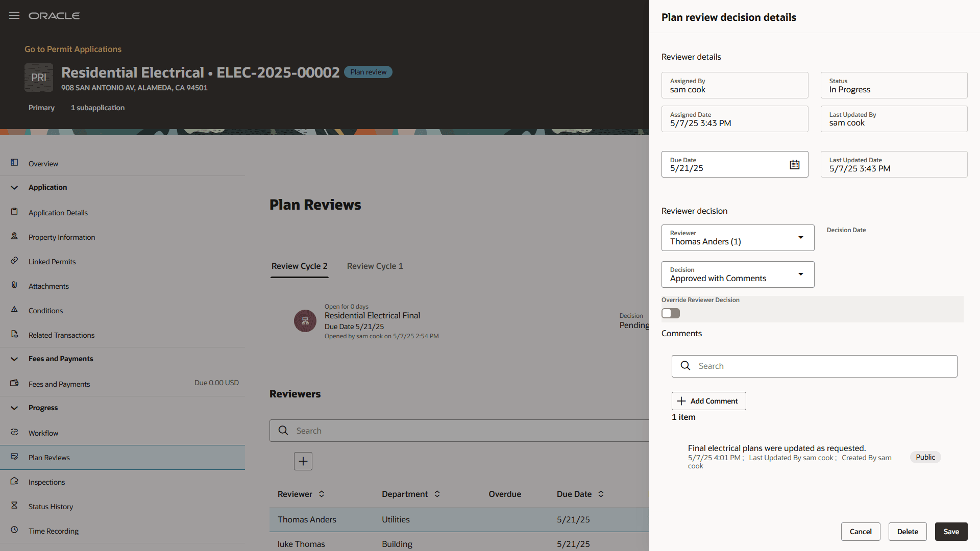Click the Workflow sidebar icon
The width and height of the screenshot is (980, 551).
tap(14, 432)
